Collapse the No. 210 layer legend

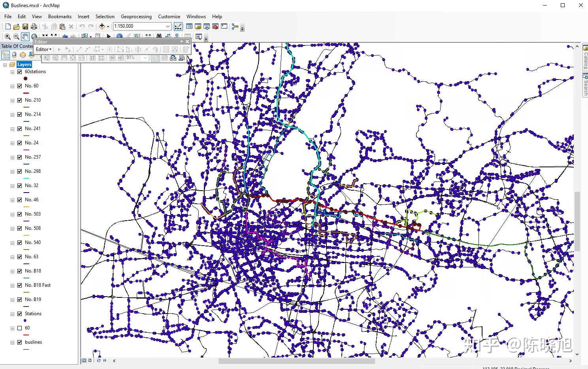tap(12, 100)
